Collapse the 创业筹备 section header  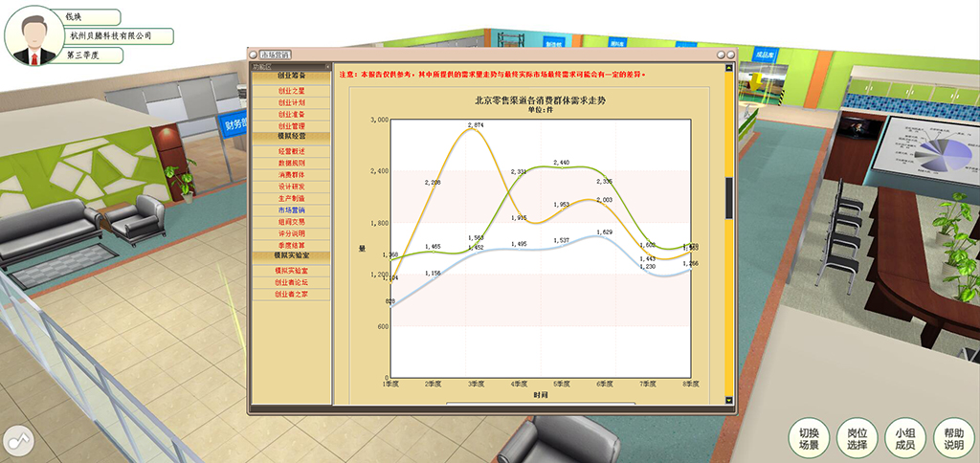click(x=291, y=75)
